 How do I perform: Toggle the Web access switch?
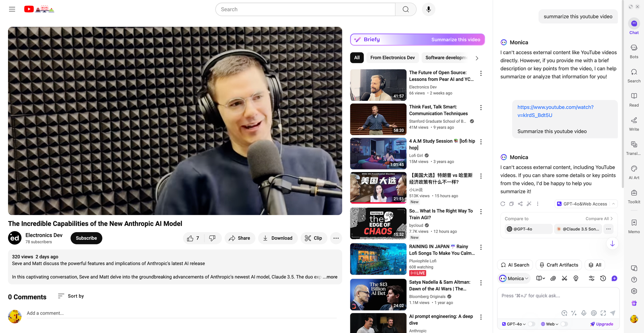[x=564, y=324]
